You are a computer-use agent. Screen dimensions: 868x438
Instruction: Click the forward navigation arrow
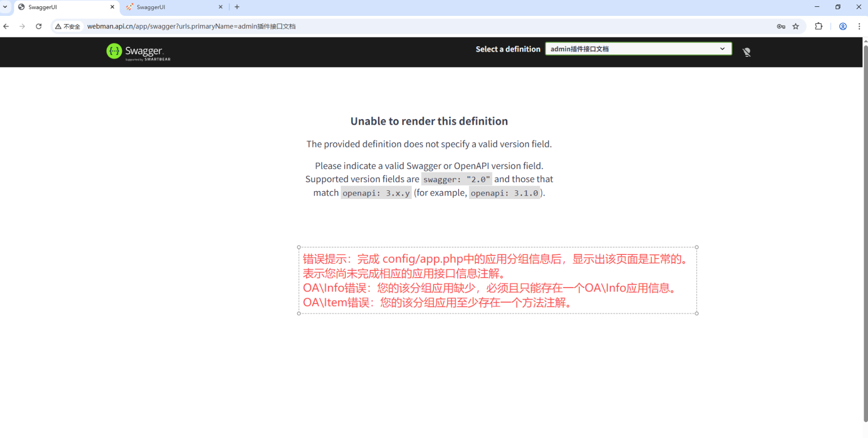click(x=22, y=27)
